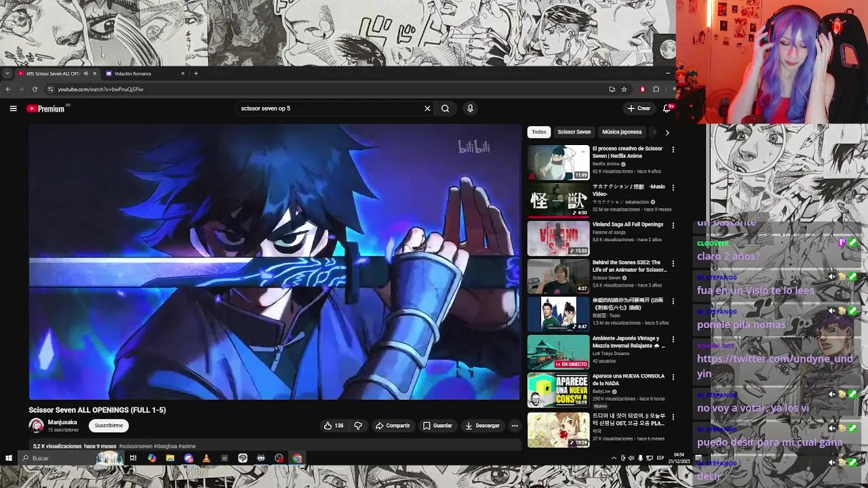The height and width of the screenshot is (488, 868).
Task: Open options menu for sakanaction Music Video
Action: [x=673, y=187]
